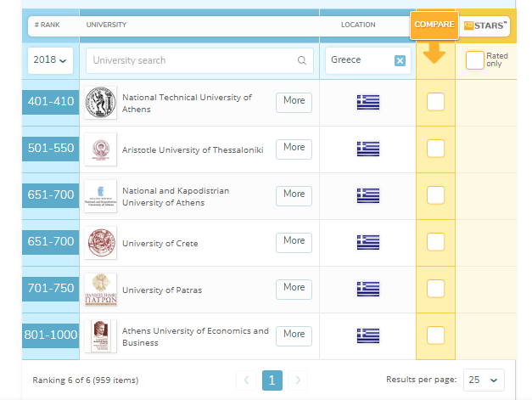
Task: Open University of Patras link
Action: [x=162, y=290]
